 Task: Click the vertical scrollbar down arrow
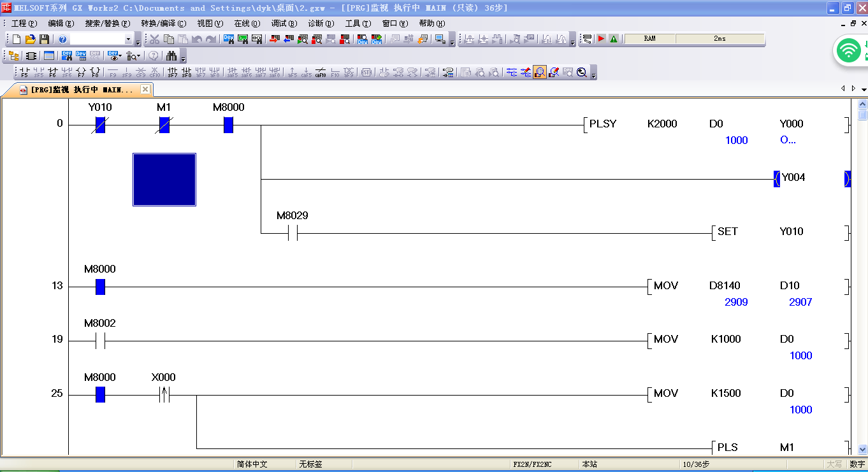863,448
